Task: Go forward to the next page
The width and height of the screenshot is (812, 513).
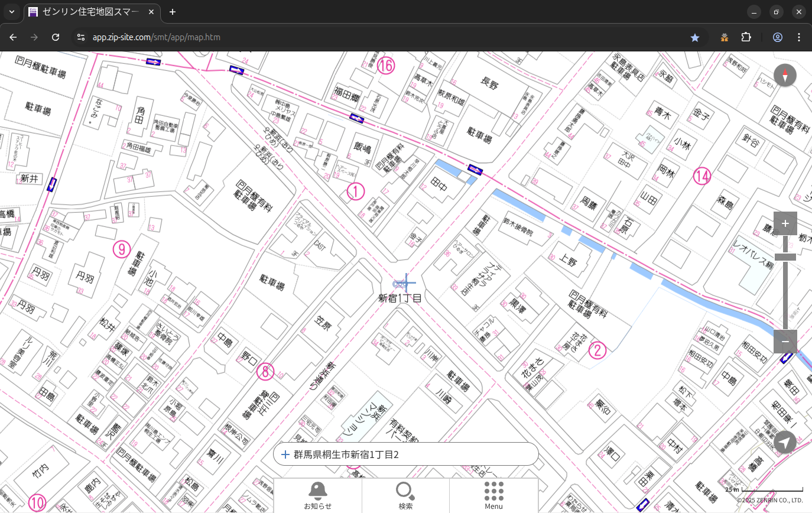Action: (34, 37)
